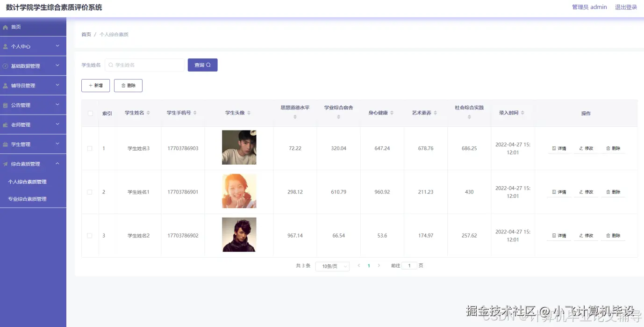Click the 967.14 score cell
Screen dimensions: 644x327
pyautogui.click(x=295, y=236)
